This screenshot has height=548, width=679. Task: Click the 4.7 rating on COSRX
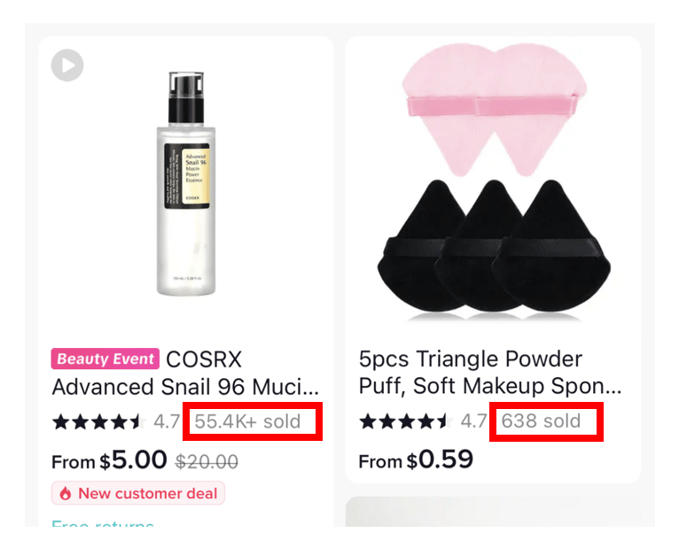pos(167,422)
